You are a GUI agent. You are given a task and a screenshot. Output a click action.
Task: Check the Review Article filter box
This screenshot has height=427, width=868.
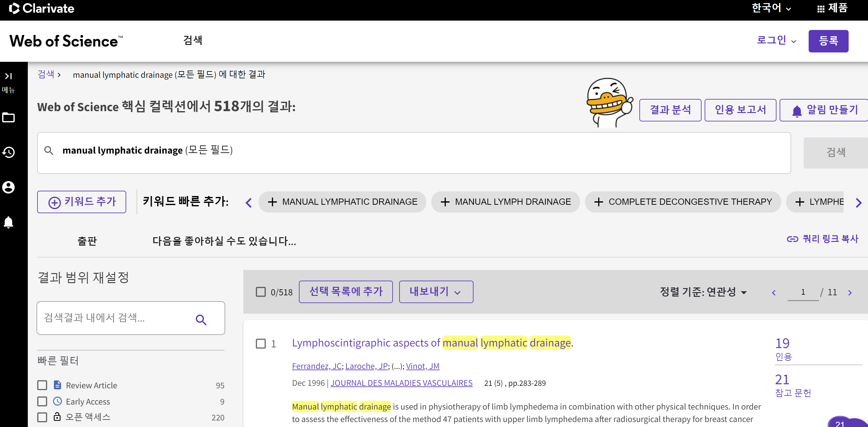point(42,385)
